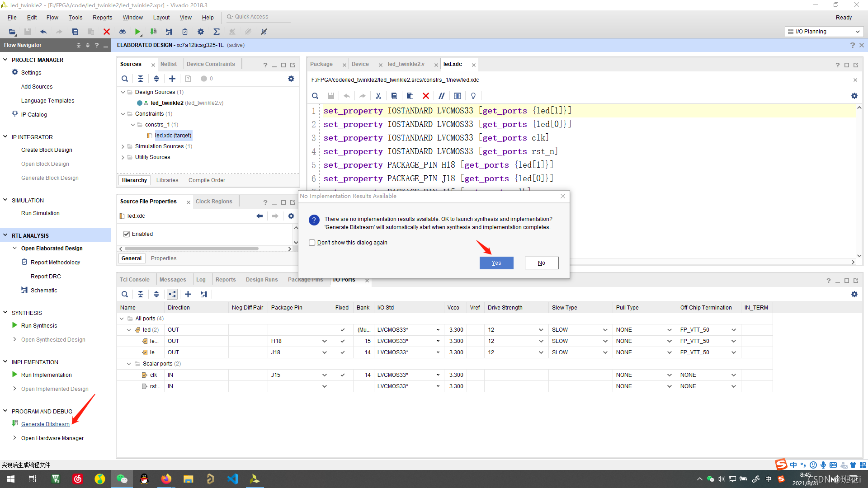Screen dimensions: 868x488
Task: Open the Reports menu
Action: coord(102,17)
